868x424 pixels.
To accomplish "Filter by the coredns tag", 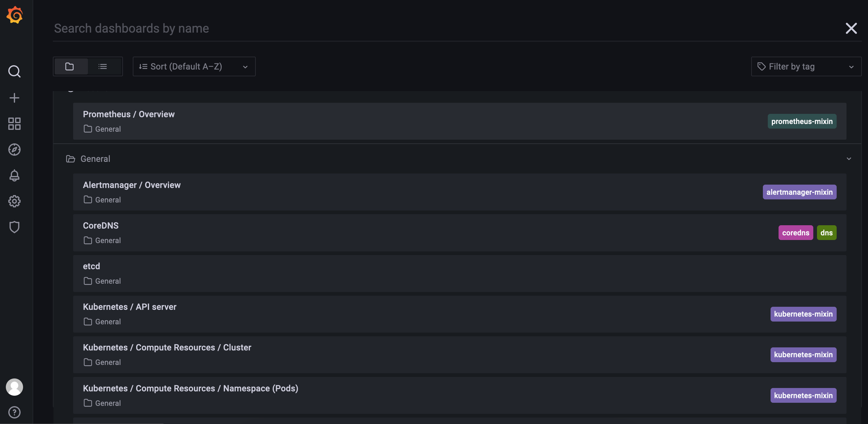I will 795,233.
